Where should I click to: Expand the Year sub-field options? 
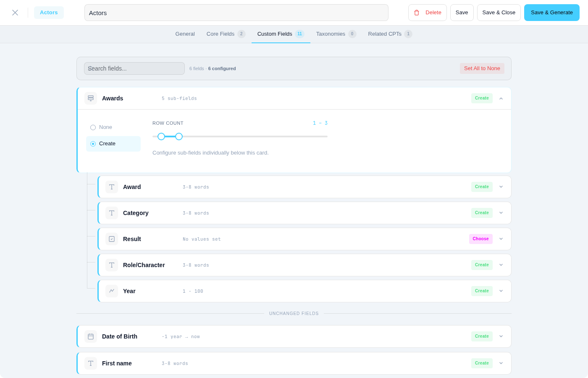click(x=501, y=291)
